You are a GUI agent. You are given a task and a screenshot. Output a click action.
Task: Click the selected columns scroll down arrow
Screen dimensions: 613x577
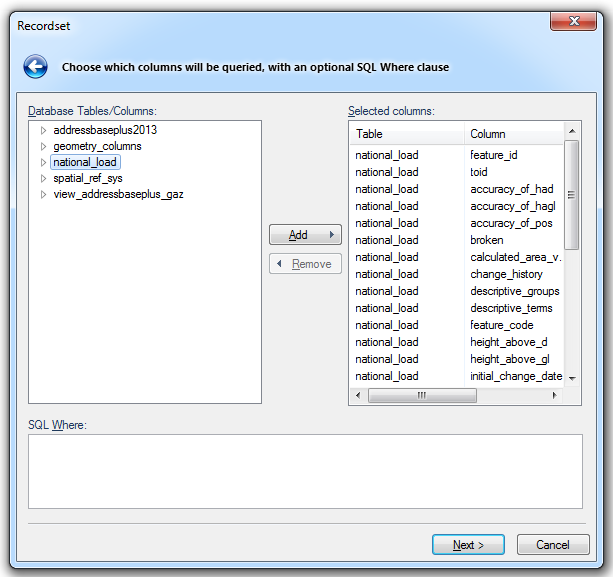click(x=572, y=378)
